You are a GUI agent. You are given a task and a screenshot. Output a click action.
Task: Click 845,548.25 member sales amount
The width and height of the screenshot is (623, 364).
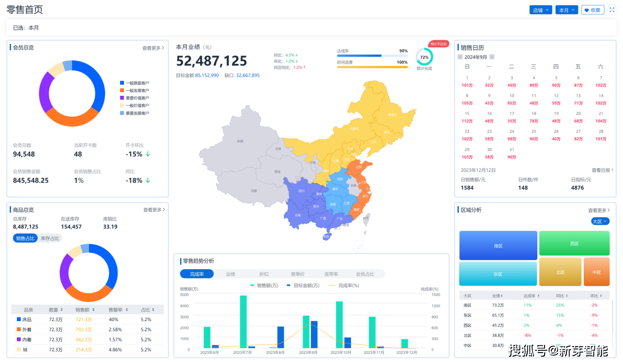[x=31, y=180]
